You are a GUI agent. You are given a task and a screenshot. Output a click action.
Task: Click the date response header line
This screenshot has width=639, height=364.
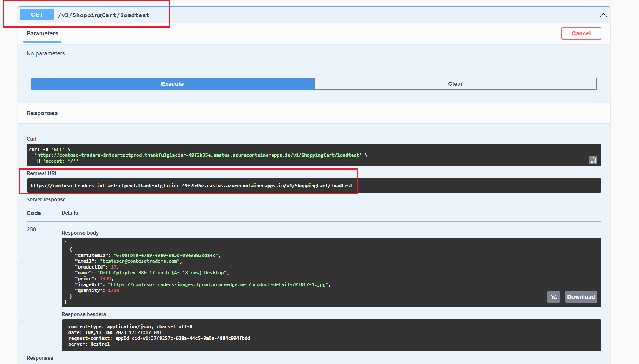tap(115, 332)
